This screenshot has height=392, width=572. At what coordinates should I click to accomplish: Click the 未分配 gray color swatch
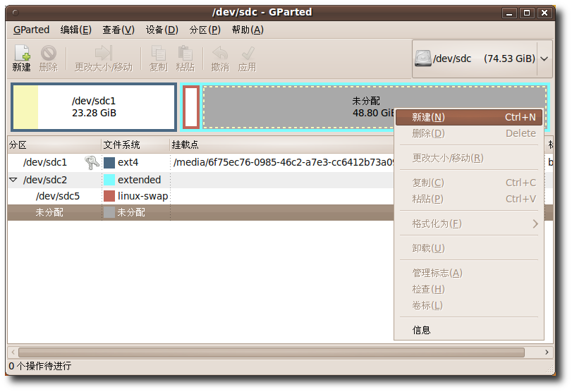[109, 212]
